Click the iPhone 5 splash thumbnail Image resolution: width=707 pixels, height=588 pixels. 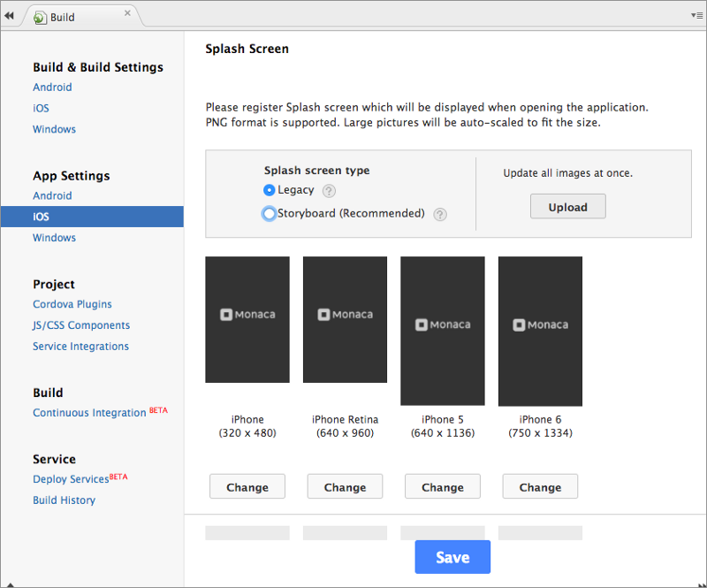click(443, 331)
